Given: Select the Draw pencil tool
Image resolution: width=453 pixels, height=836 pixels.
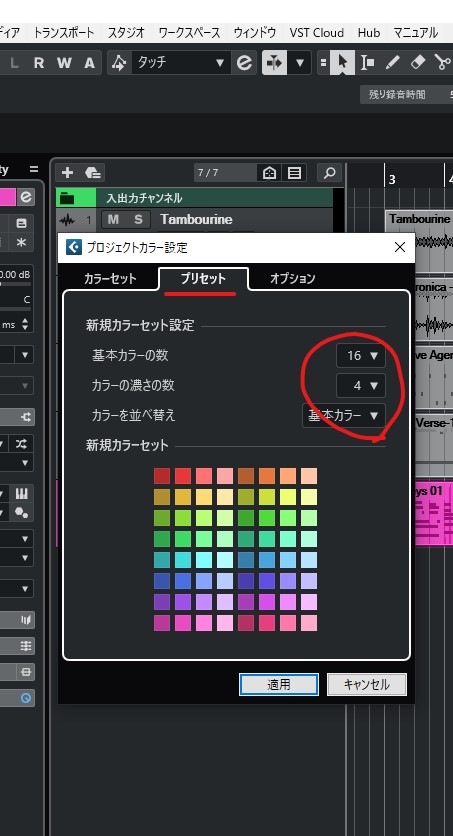Looking at the screenshot, I should [x=392, y=63].
